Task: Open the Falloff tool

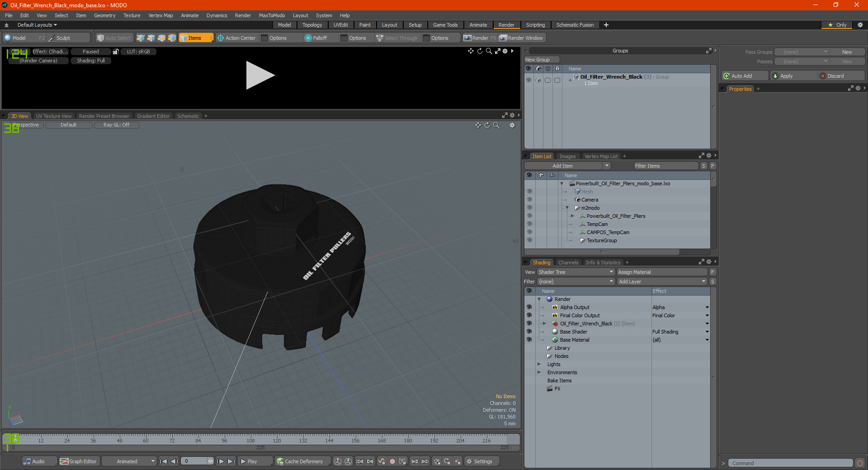Action: (316, 38)
